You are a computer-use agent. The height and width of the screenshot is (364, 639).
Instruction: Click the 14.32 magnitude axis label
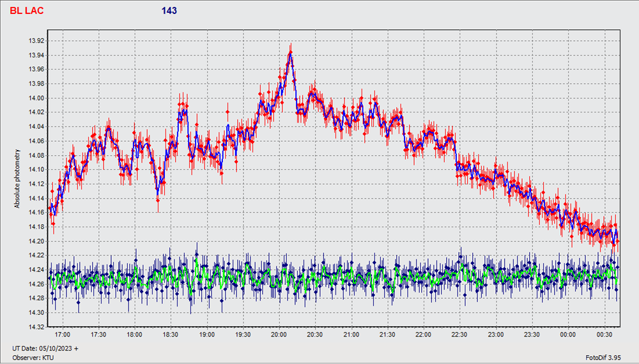click(x=37, y=328)
